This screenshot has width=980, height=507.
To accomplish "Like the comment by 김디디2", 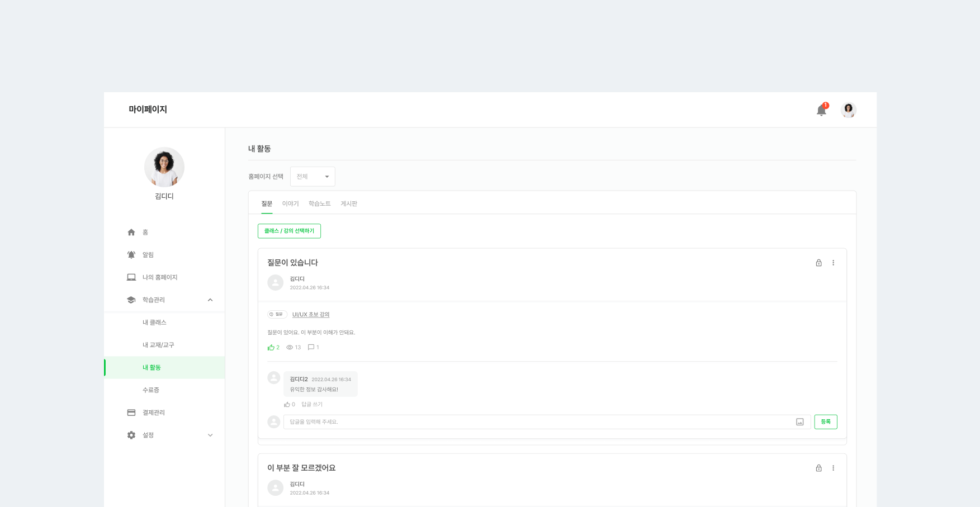I will point(287,404).
